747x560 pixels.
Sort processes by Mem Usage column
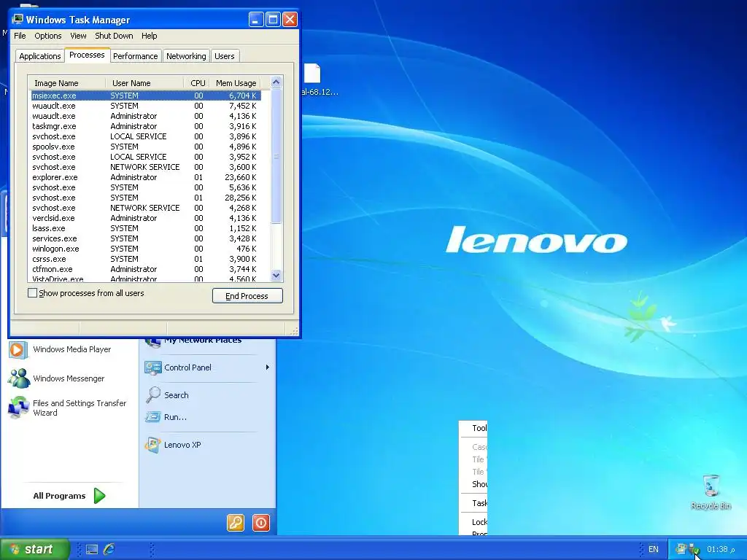tap(234, 83)
